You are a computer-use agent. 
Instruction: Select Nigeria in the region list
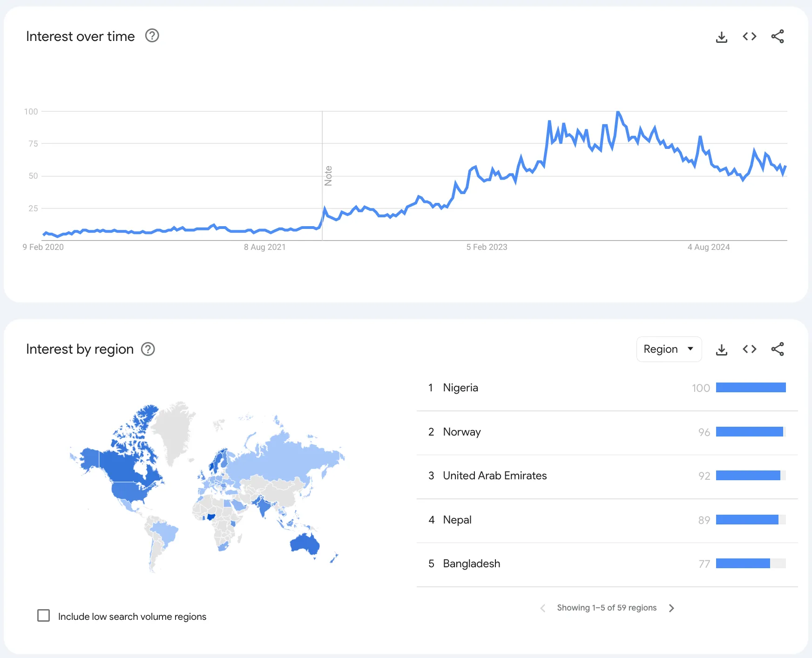(x=460, y=388)
